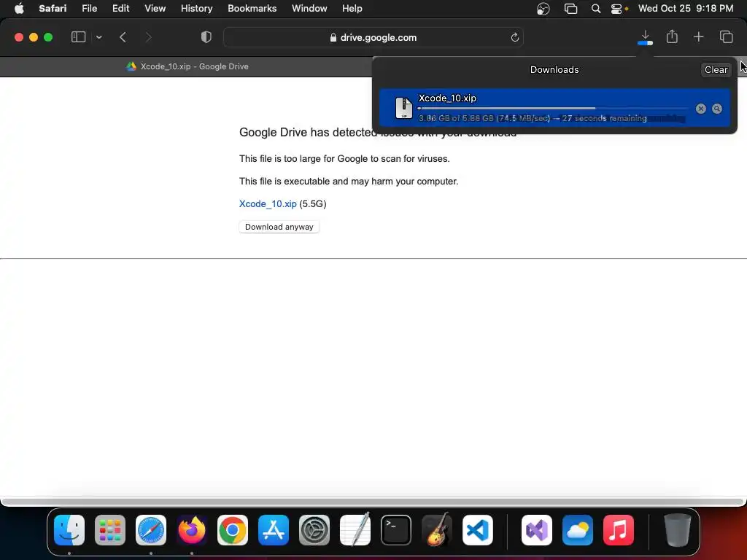747x560 pixels.
Task: Click the Spotlight search icon in menu bar
Action: [x=595, y=9]
